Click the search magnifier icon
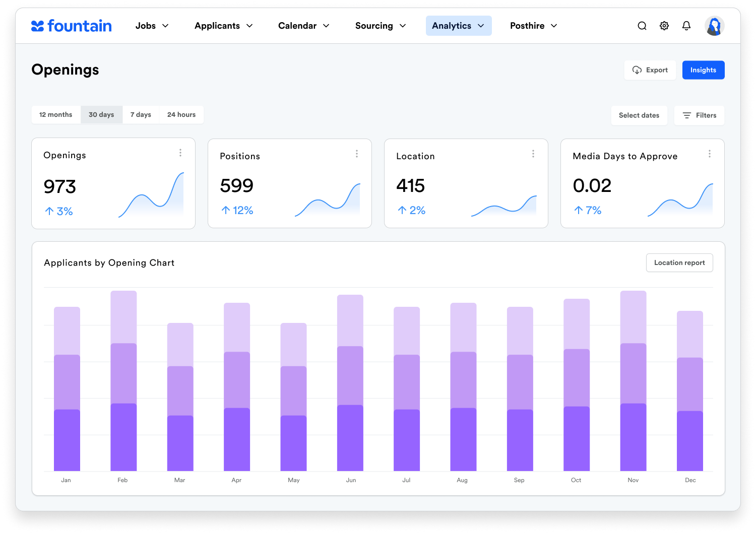The height and width of the screenshot is (534, 756). tap(642, 26)
